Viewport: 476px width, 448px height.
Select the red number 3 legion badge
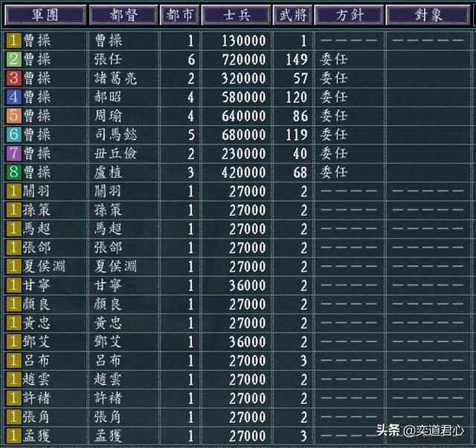(13, 78)
